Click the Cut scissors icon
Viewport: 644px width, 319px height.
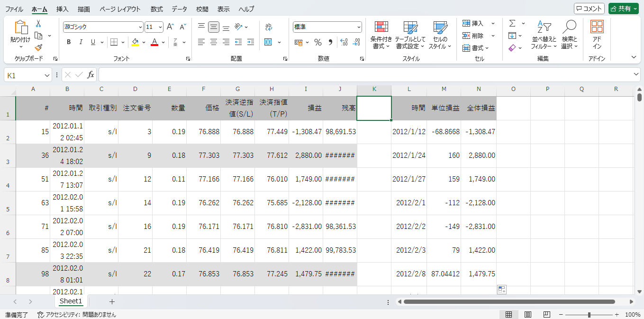[38, 24]
